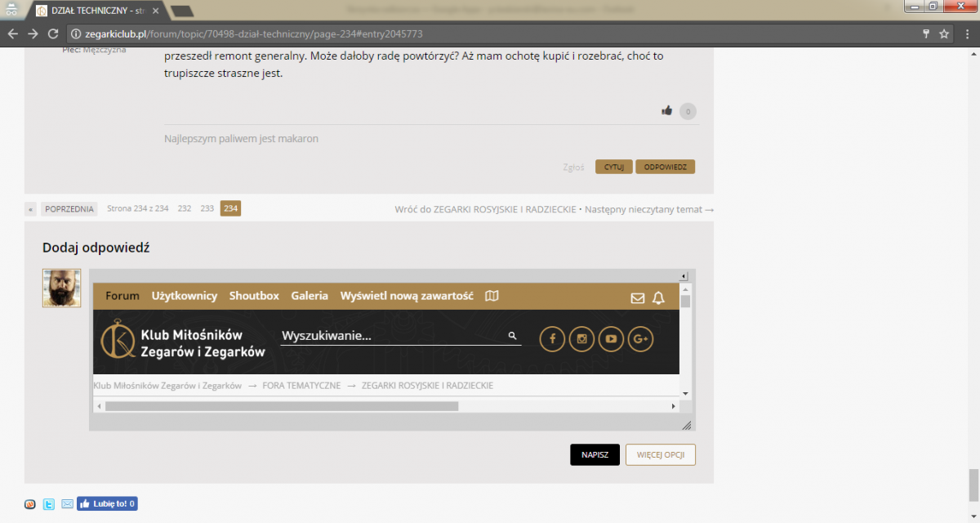The width and height of the screenshot is (980, 523).
Task: Submit reply with NAPISZ button
Action: [x=595, y=455]
